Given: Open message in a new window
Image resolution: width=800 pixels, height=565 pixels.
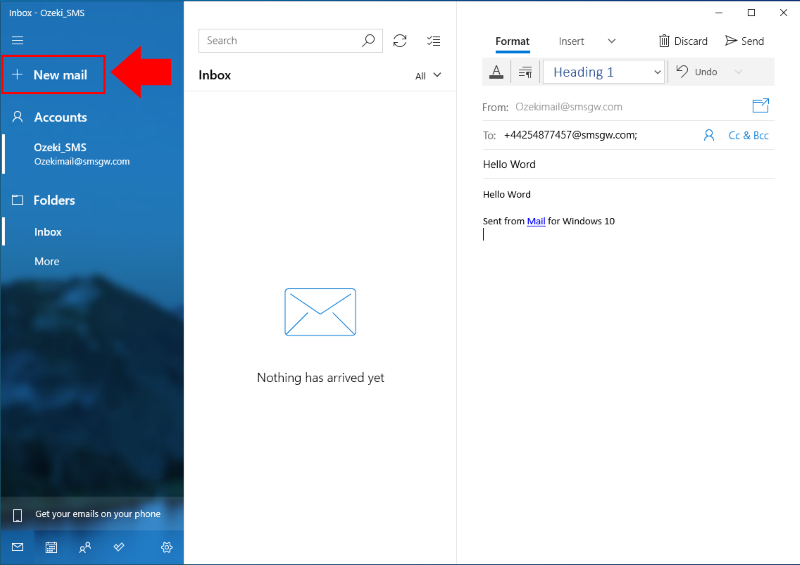Looking at the screenshot, I should tap(761, 106).
